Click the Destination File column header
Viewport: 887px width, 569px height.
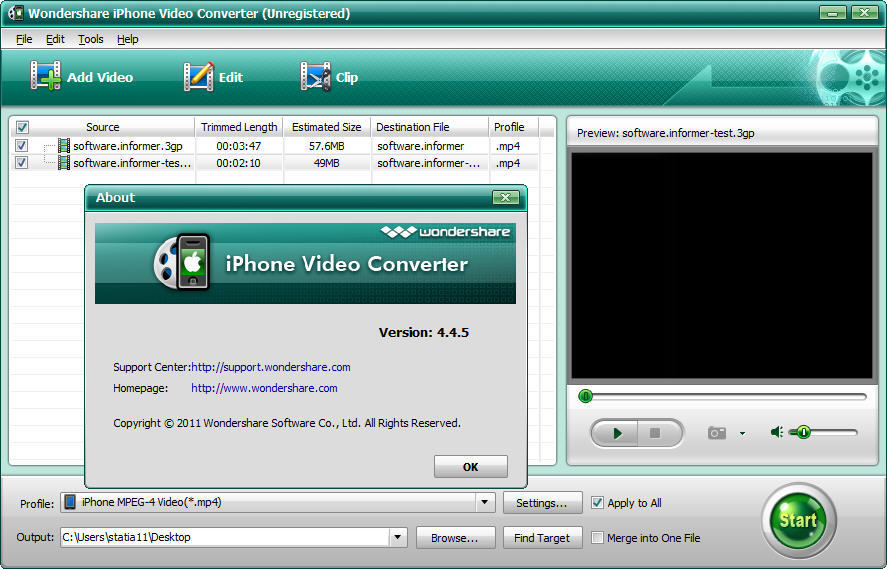tap(429, 127)
